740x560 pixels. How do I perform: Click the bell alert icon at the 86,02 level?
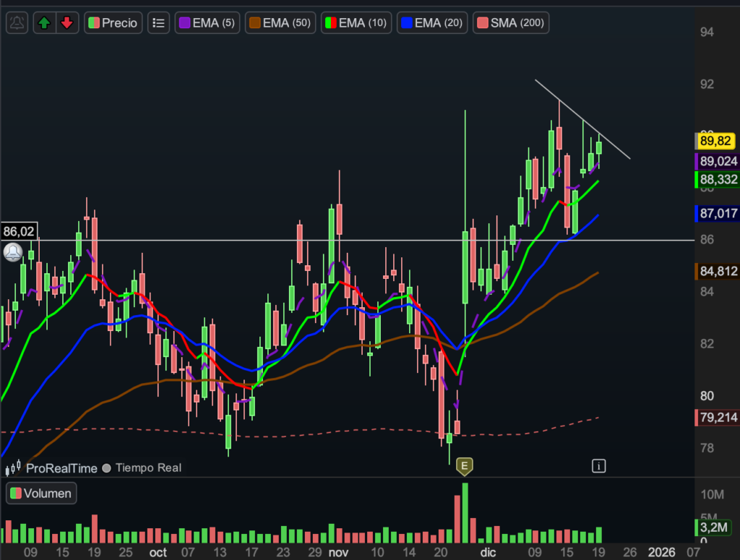click(x=13, y=252)
